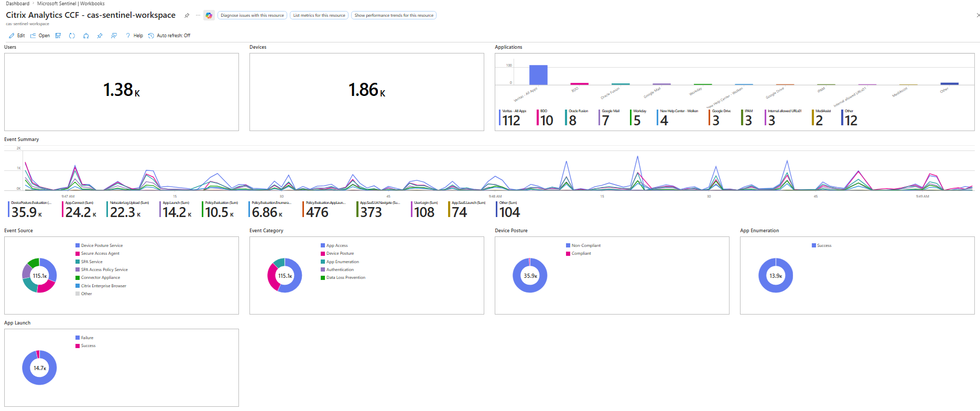Toggle Device Posture Service legend entry
Image resolution: width=980 pixels, height=411 pixels.
[x=99, y=245]
